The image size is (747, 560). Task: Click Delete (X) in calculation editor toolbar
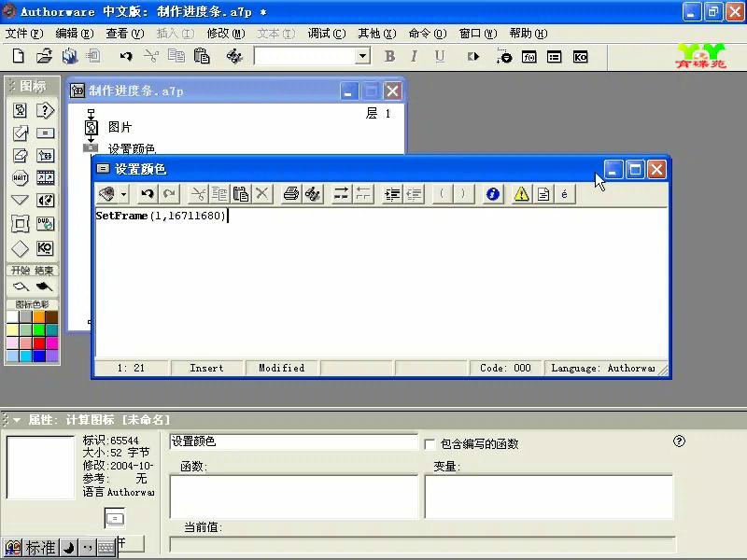pyautogui.click(x=262, y=194)
